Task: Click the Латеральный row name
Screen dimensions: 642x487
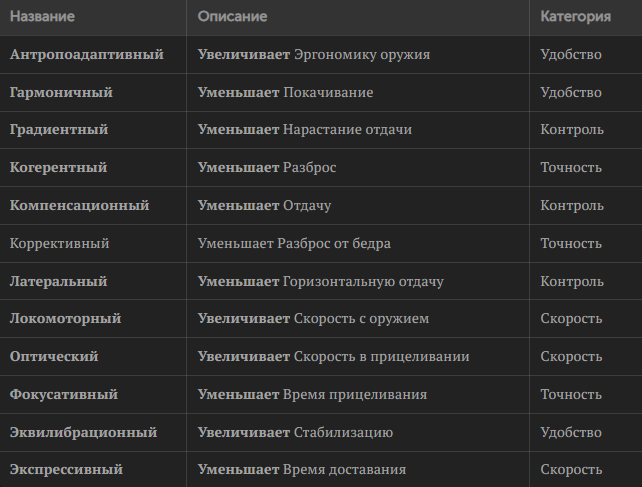Action: pyautogui.click(x=58, y=281)
